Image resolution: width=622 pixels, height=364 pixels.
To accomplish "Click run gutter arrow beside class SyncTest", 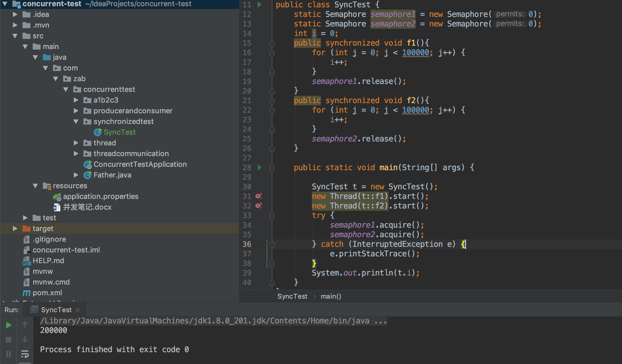I will point(260,5).
